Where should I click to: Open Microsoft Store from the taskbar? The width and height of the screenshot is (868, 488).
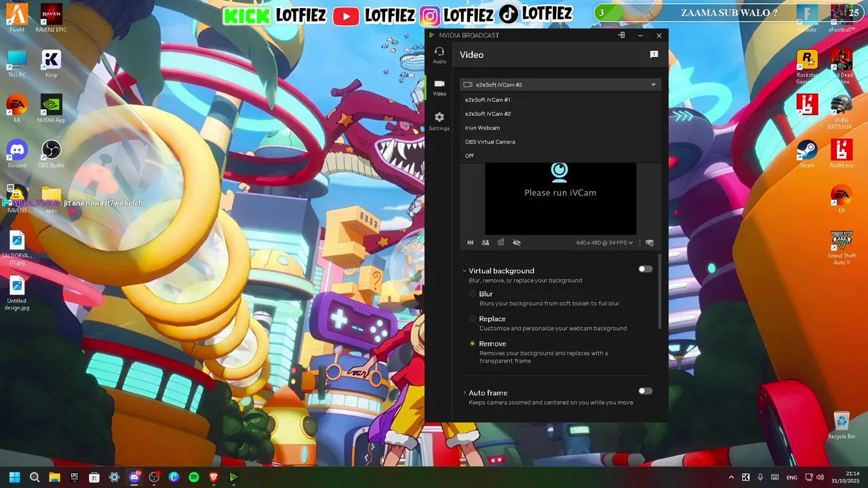(94, 477)
